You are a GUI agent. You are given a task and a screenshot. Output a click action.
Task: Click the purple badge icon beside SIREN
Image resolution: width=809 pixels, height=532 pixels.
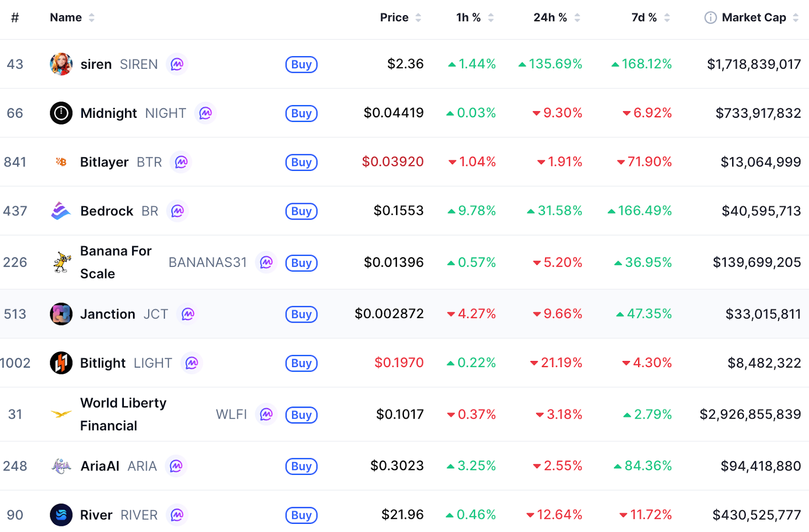177,64
